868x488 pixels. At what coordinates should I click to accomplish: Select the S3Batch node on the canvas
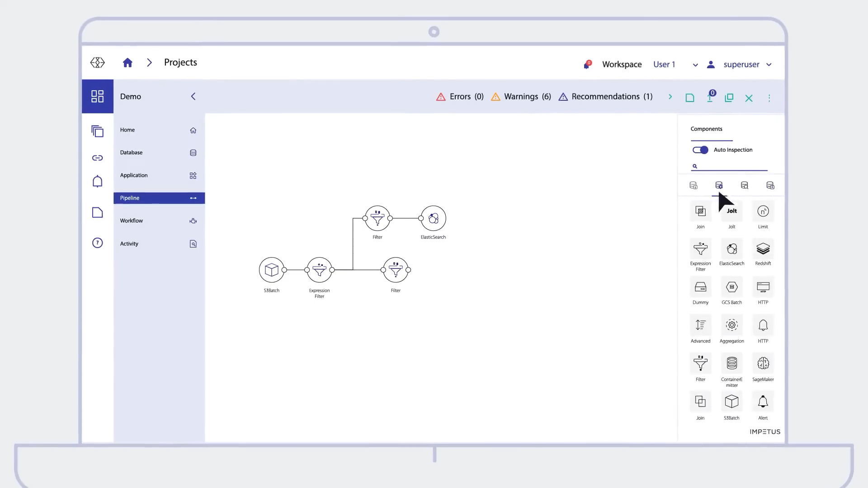click(271, 270)
